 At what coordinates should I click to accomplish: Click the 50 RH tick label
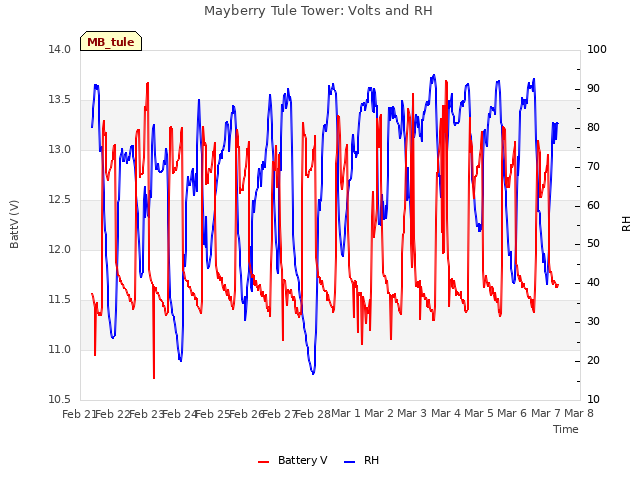point(593,244)
